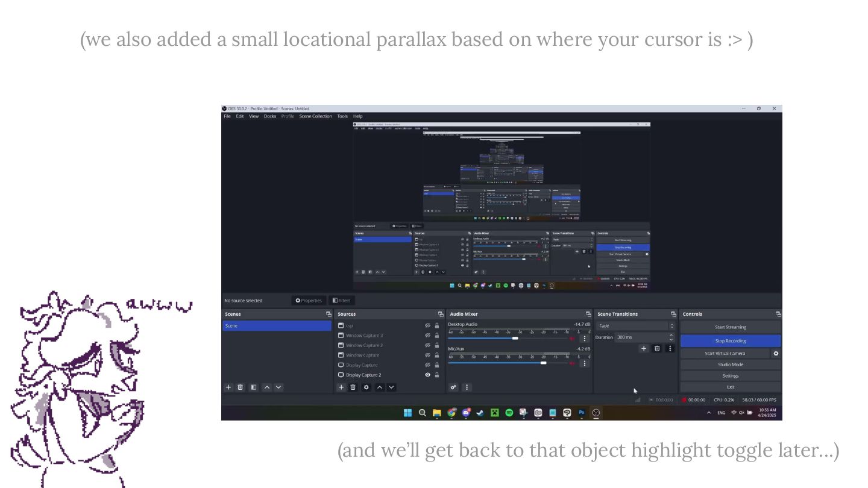Move source down in the Sources panel

391,387
